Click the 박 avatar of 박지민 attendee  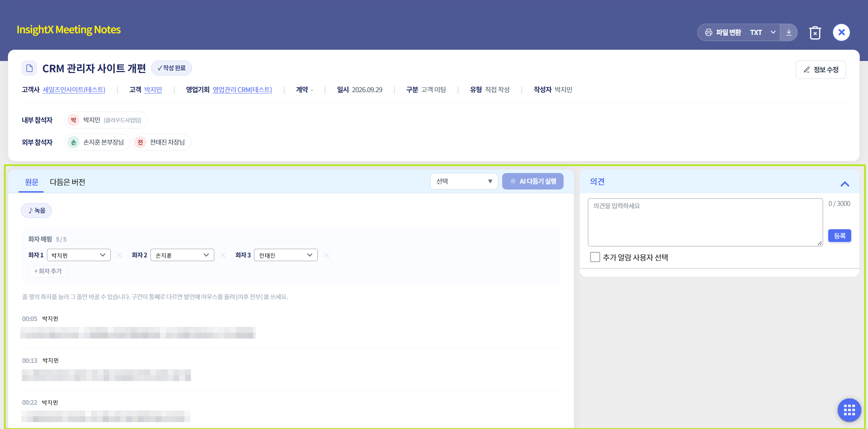click(73, 120)
